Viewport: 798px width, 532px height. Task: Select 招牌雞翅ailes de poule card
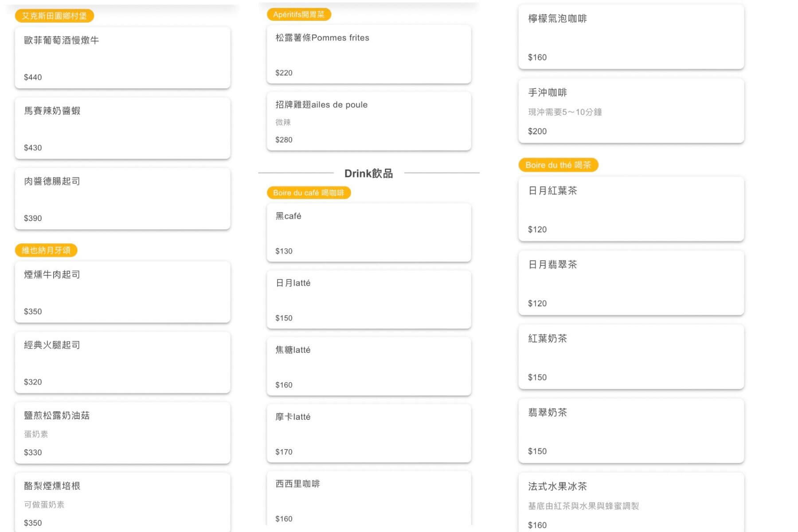[x=369, y=121]
